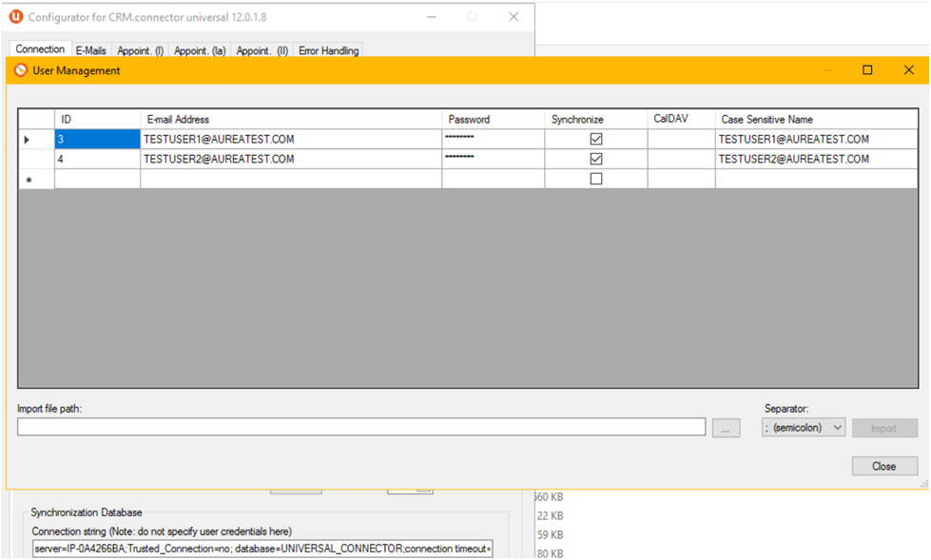Click the Synchronize column header

pos(596,120)
